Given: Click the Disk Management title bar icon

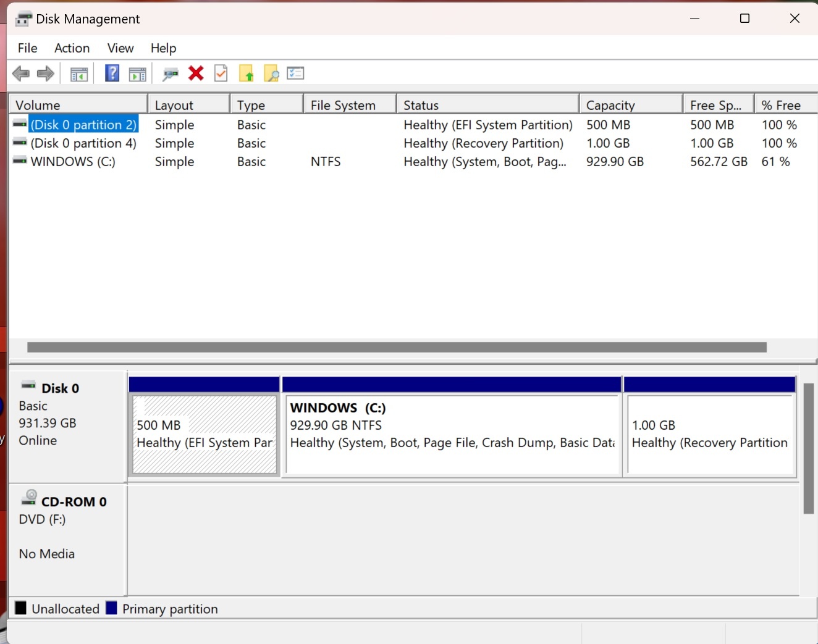Looking at the screenshot, I should click(x=23, y=19).
